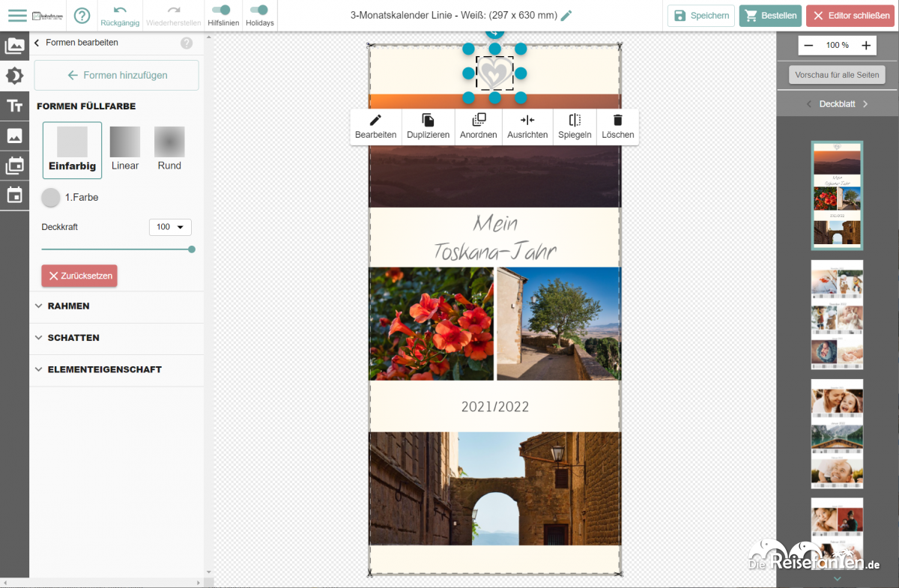This screenshot has height=588, width=899.
Task: Delete the heart shape with Löschen
Action: click(617, 127)
